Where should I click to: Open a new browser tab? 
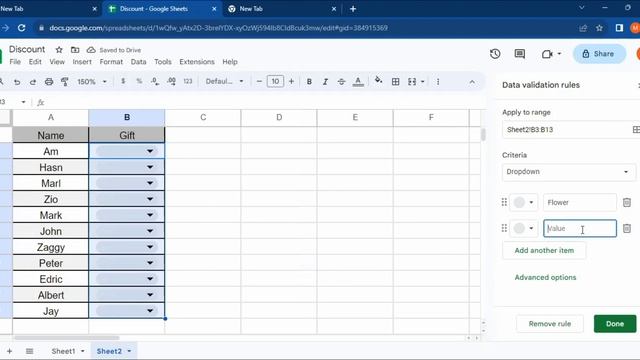pyautogui.click(x=353, y=9)
